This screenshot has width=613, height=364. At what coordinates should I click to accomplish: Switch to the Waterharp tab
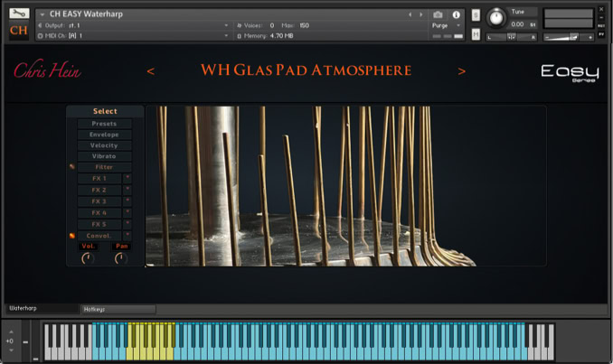point(42,309)
